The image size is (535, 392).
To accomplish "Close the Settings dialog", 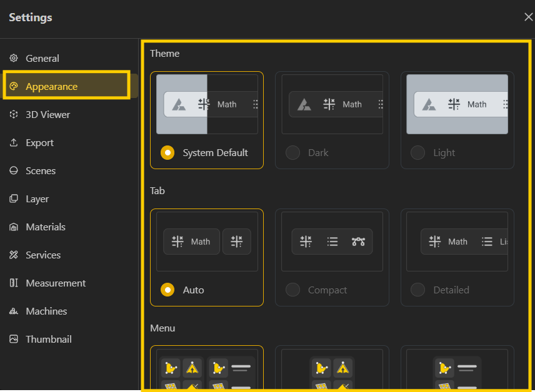I will (x=528, y=17).
